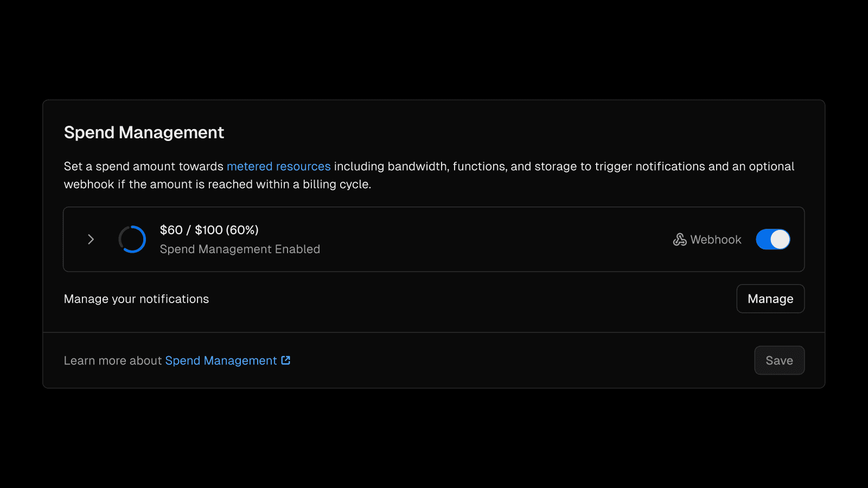The height and width of the screenshot is (488, 868).
Task: Disable the Spend Management toggle switch
Action: (x=773, y=239)
